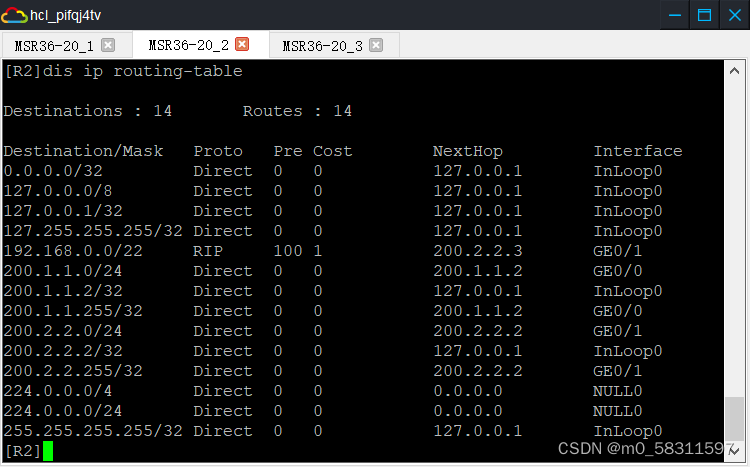
Task: Click the 200.2.2.2/32 destination entry
Action: (x=63, y=351)
